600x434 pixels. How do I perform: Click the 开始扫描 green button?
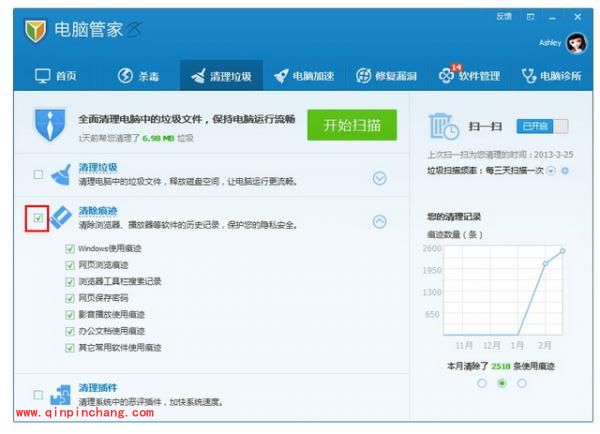coord(352,125)
